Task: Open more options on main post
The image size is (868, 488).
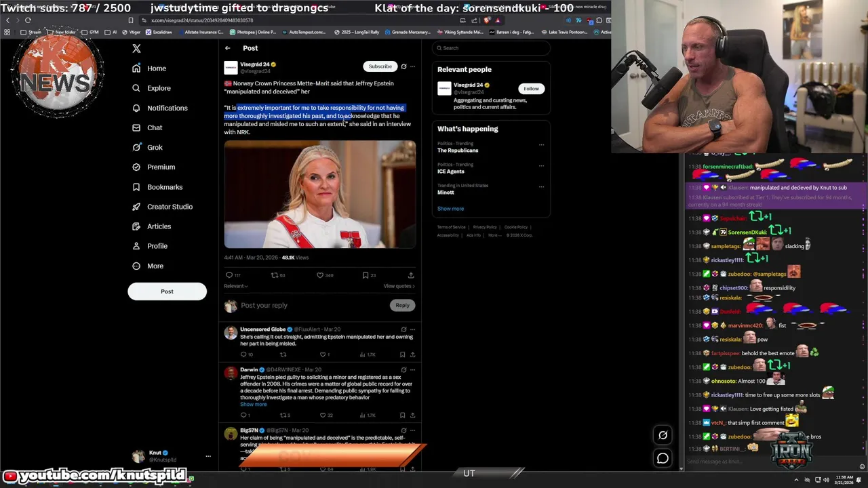Action: click(x=412, y=66)
